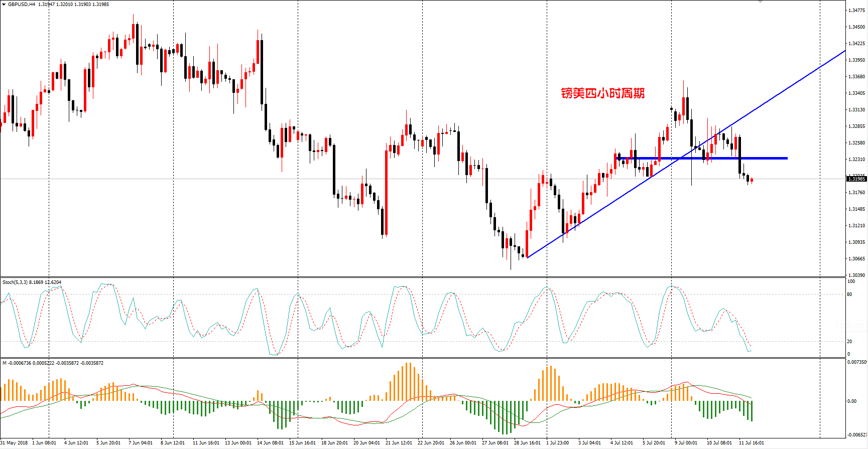Click the 13 Jun 00:01 time label

[x=238, y=443]
